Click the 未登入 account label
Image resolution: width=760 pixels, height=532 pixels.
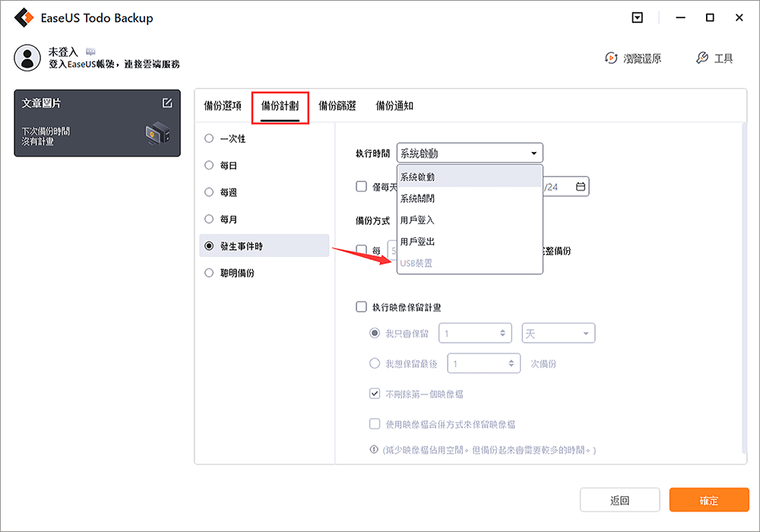[63, 52]
